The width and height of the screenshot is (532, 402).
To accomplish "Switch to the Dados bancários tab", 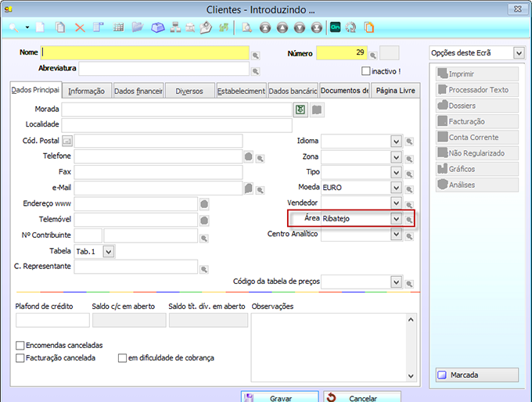I will point(293,91).
